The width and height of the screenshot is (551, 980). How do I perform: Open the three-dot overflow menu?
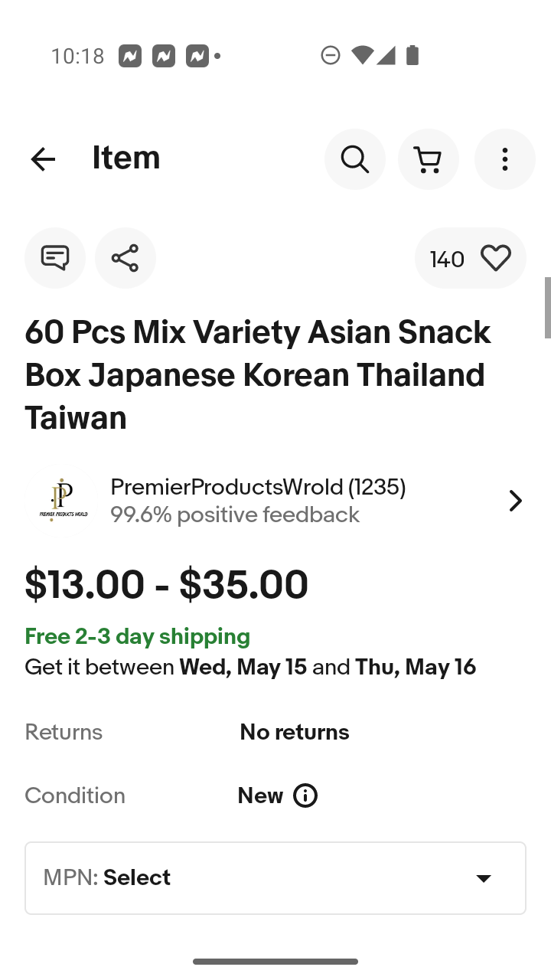click(504, 159)
